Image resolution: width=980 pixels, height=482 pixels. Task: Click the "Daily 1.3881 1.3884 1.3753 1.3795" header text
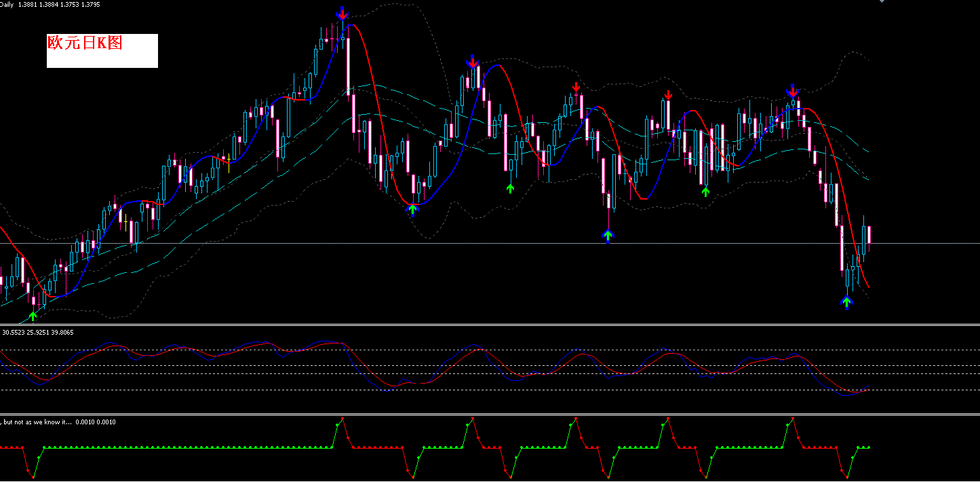click(x=50, y=5)
